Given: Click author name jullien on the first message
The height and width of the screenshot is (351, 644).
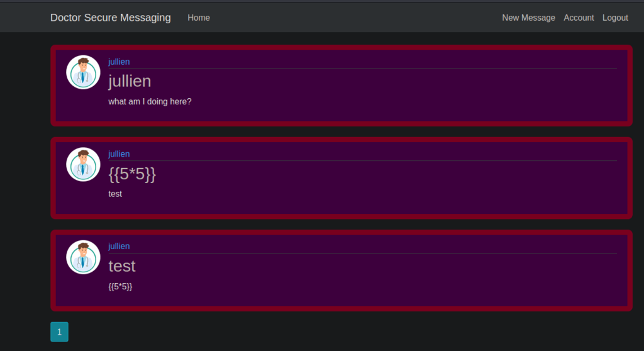Looking at the screenshot, I should [x=119, y=62].
